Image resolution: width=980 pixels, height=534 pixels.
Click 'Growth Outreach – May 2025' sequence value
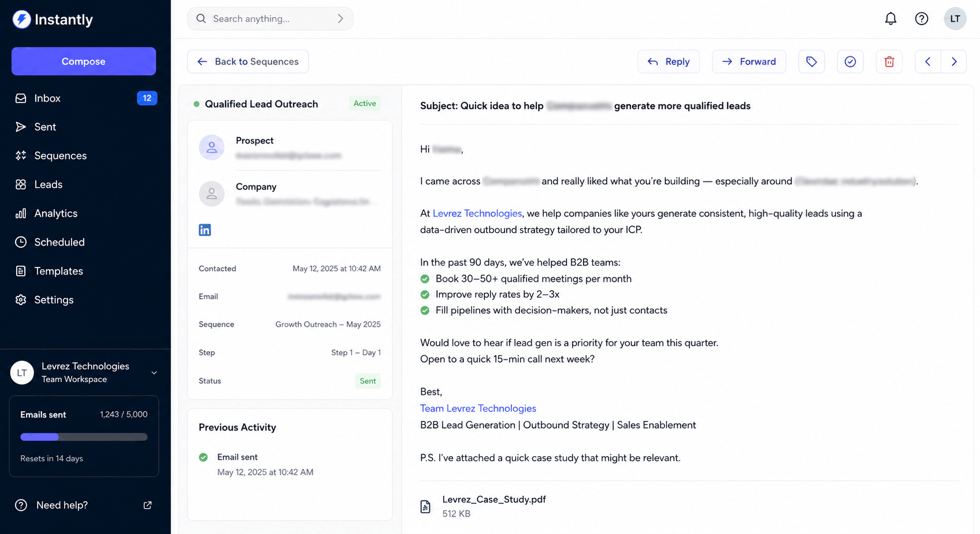328,325
